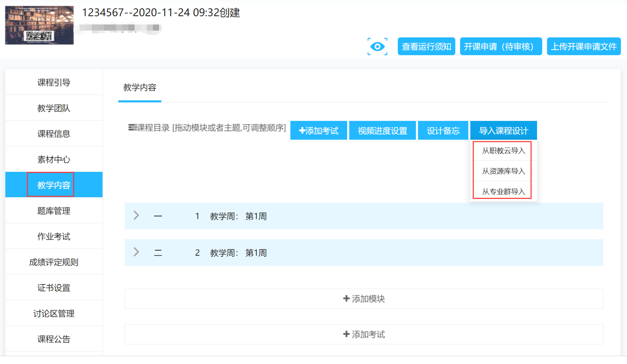The width and height of the screenshot is (627, 364).
Task: Open 视频进度设置 settings
Action: pos(382,131)
